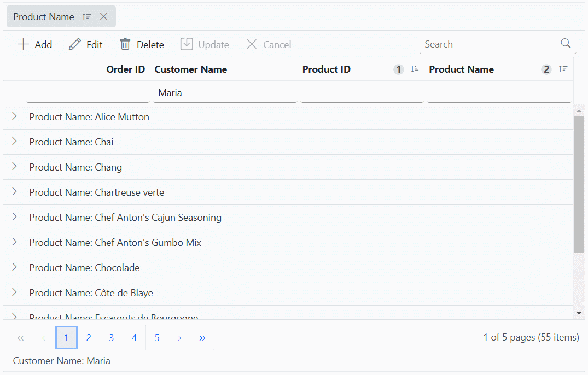Expand the Chartreuse verte group
Image resolution: width=588 pixels, height=375 pixels.
click(x=14, y=192)
